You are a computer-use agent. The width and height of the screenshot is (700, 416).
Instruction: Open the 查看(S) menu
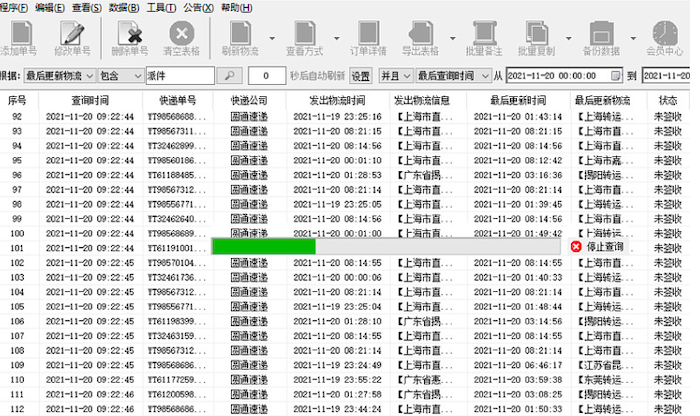click(87, 8)
